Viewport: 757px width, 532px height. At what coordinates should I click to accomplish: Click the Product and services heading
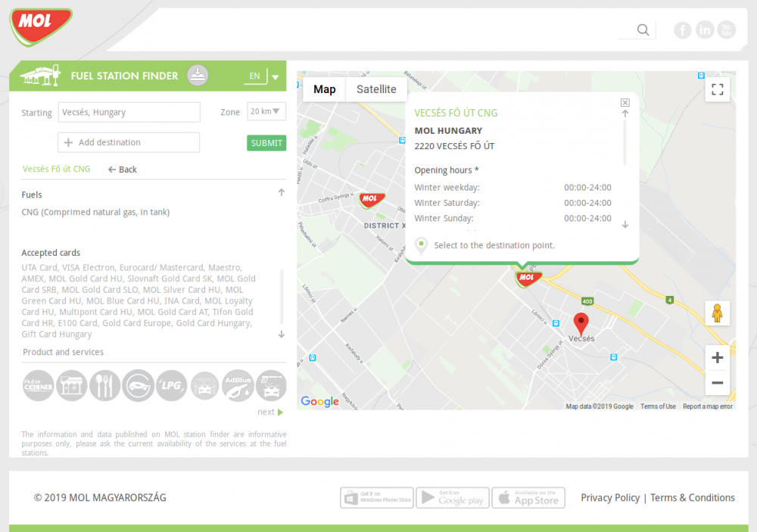(x=64, y=352)
